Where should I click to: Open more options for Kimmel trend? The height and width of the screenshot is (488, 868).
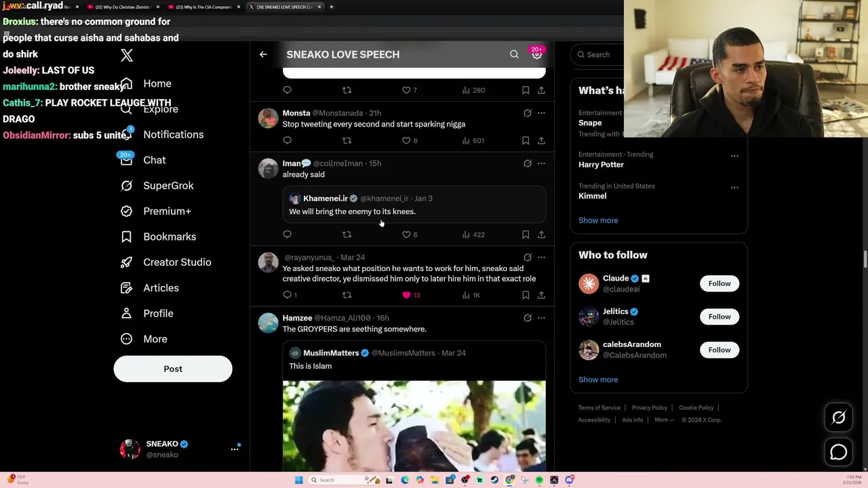point(734,187)
